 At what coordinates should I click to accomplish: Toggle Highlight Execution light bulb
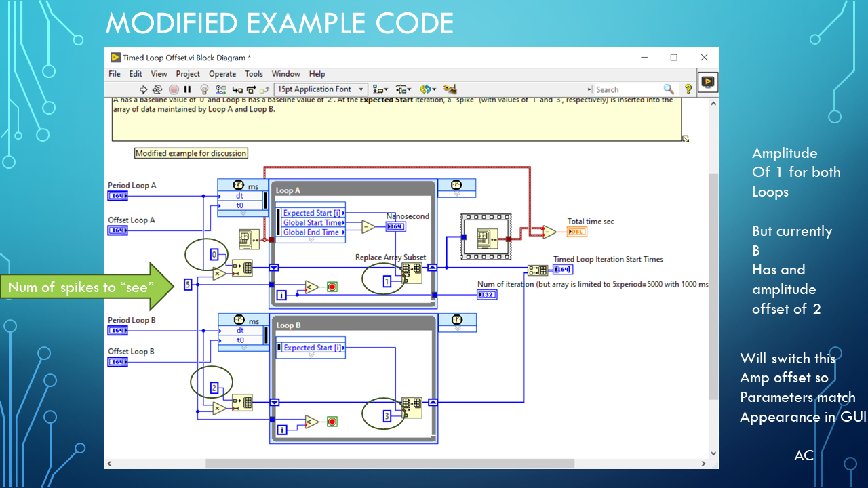[x=204, y=89]
